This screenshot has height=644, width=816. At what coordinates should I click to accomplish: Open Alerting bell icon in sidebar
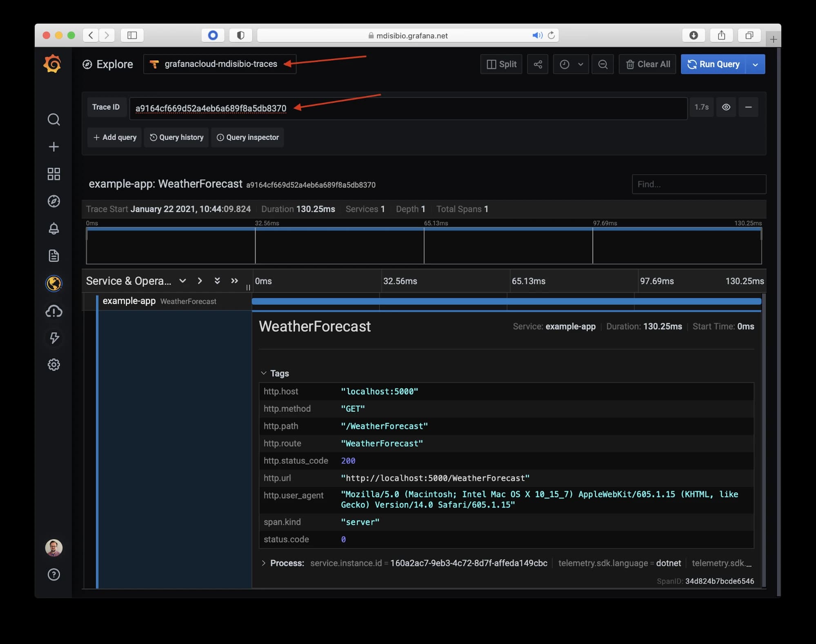click(x=53, y=229)
